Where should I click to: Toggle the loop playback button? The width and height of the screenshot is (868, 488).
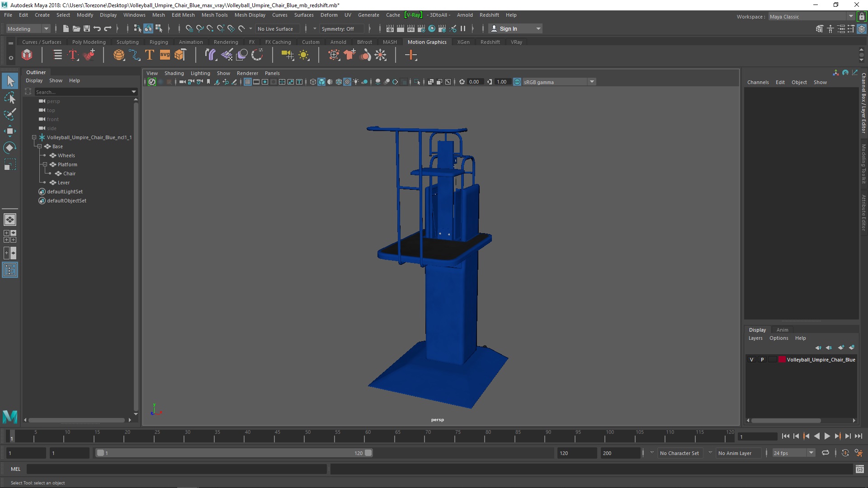coord(826,453)
